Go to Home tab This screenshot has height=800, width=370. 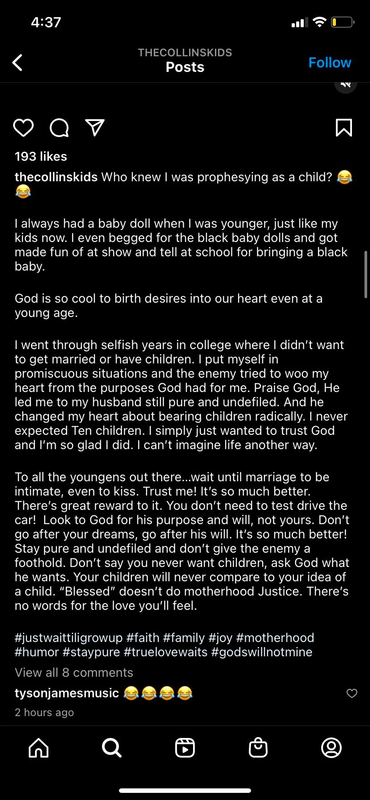(x=38, y=748)
